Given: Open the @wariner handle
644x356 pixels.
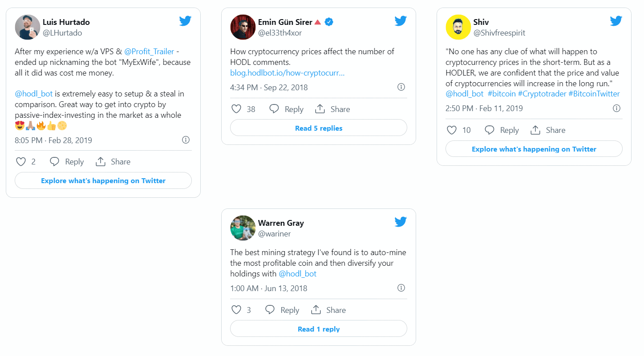Looking at the screenshot, I should point(274,234).
